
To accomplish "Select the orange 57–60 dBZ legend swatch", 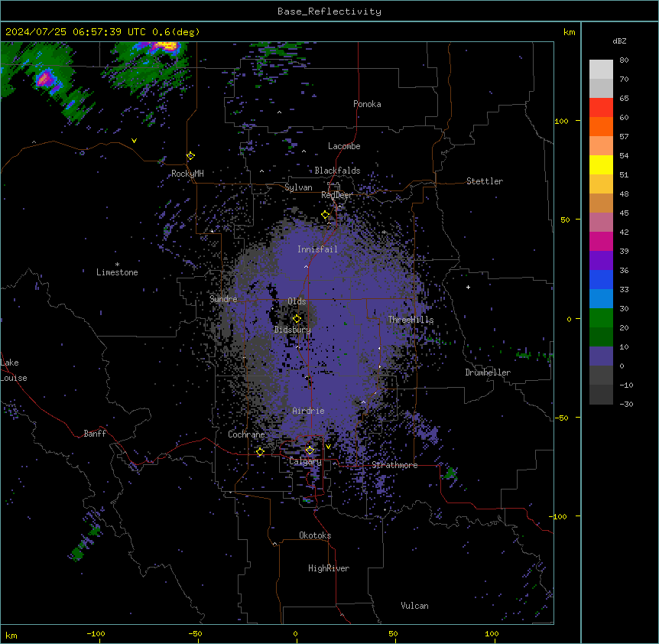I will (x=601, y=126).
